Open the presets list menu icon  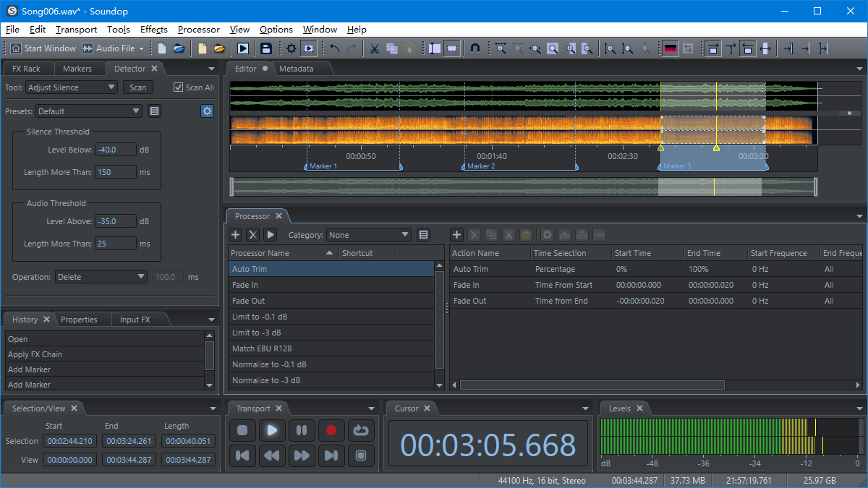pos(154,111)
